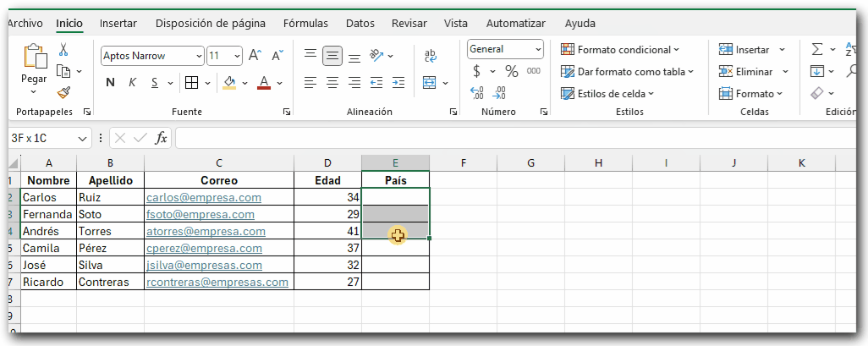Confirm entry with checkmark in formula bar
This screenshot has height=346, width=868.
click(x=140, y=138)
